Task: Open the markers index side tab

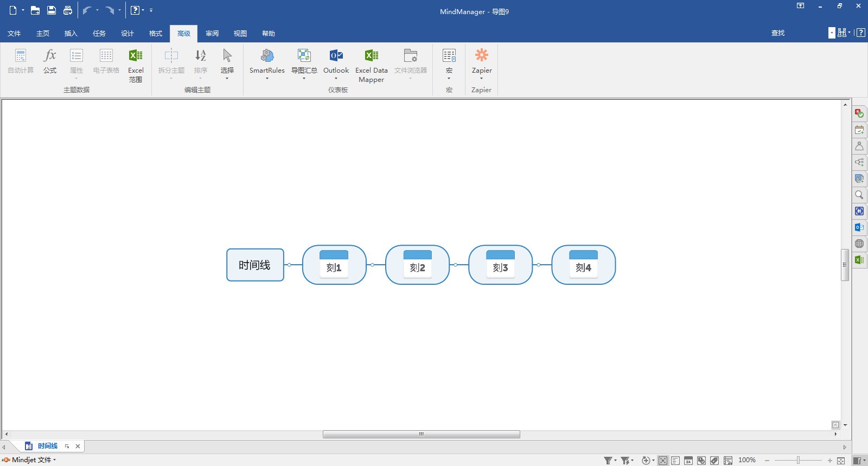Action: [x=859, y=113]
